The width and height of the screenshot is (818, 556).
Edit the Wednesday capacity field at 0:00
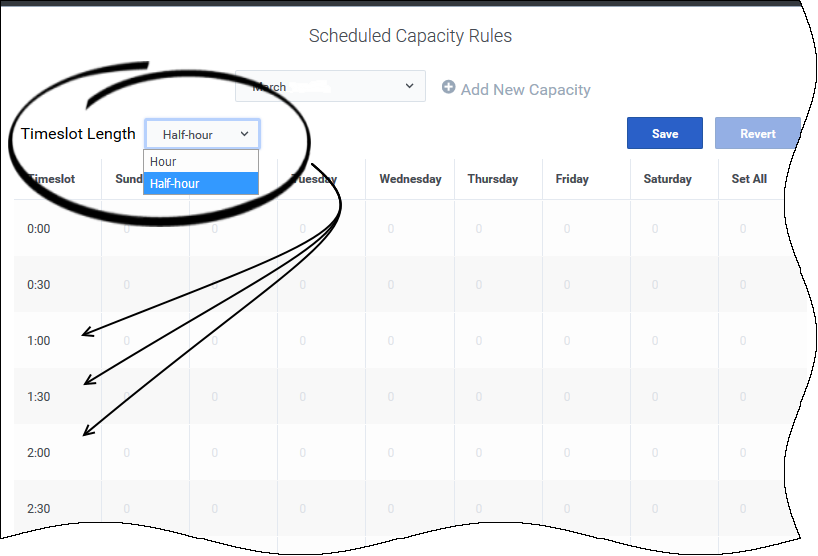coord(391,229)
